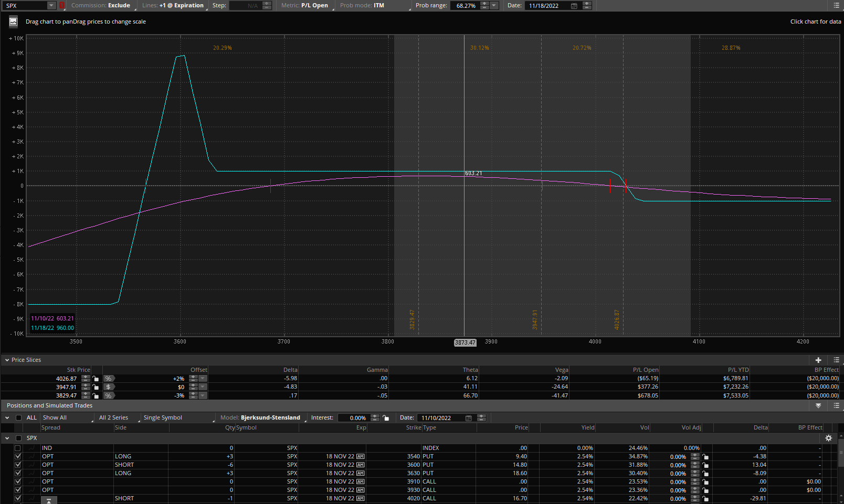Click the interest rate lock icon
The width and height of the screenshot is (844, 504).
click(386, 418)
